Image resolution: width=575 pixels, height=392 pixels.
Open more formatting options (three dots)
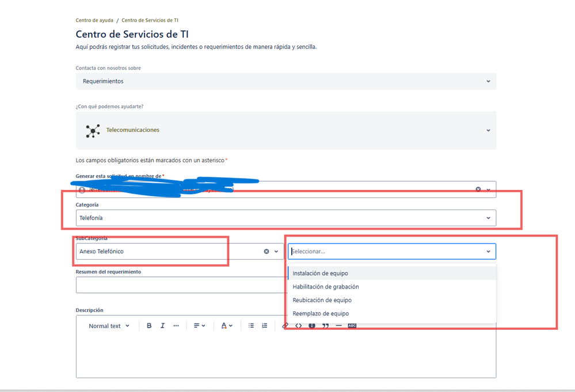tap(176, 326)
